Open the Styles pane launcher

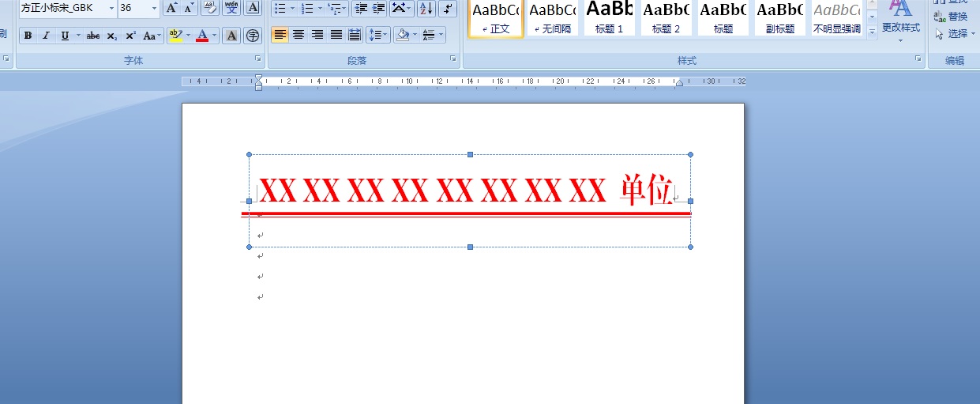(918, 59)
